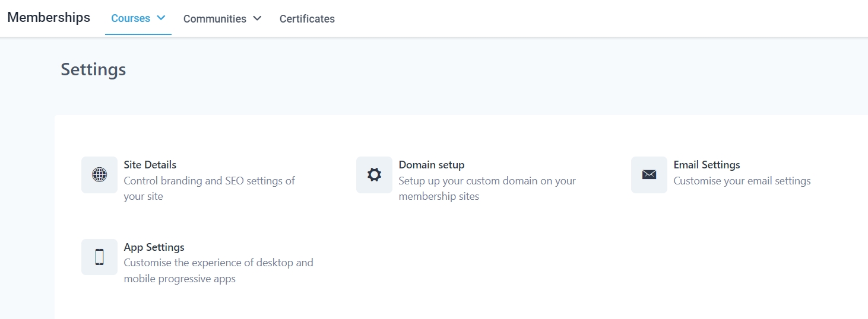The image size is (868, 319).
Task: Expand the chevron next to Communities
Action: [257, 19]
